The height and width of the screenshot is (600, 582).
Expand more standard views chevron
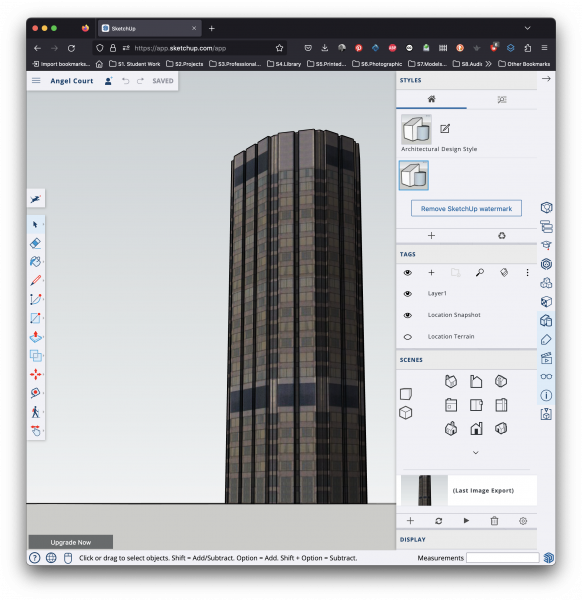476,453
